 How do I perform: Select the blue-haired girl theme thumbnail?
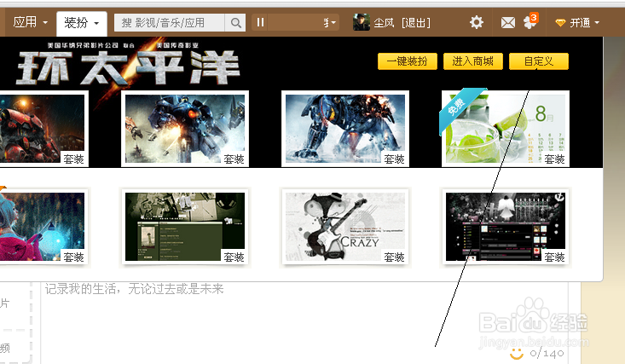43,227
